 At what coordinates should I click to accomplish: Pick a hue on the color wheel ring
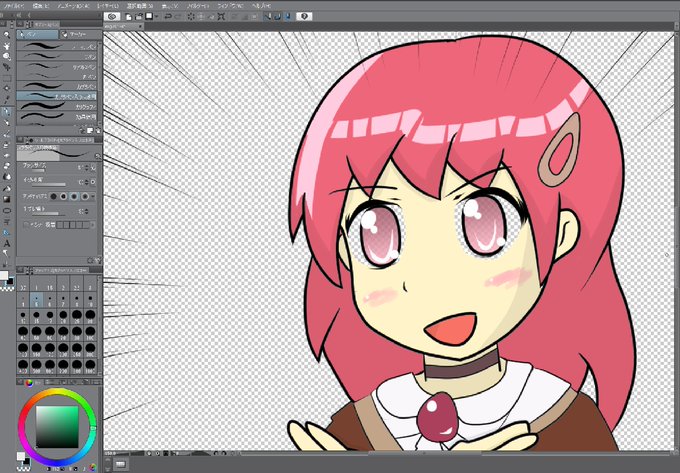(57, 392)
